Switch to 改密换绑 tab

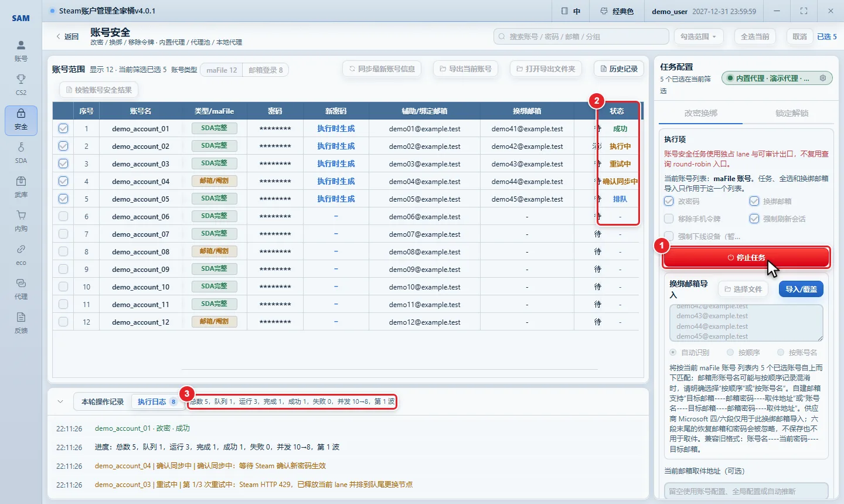click(x=701, y=113)
